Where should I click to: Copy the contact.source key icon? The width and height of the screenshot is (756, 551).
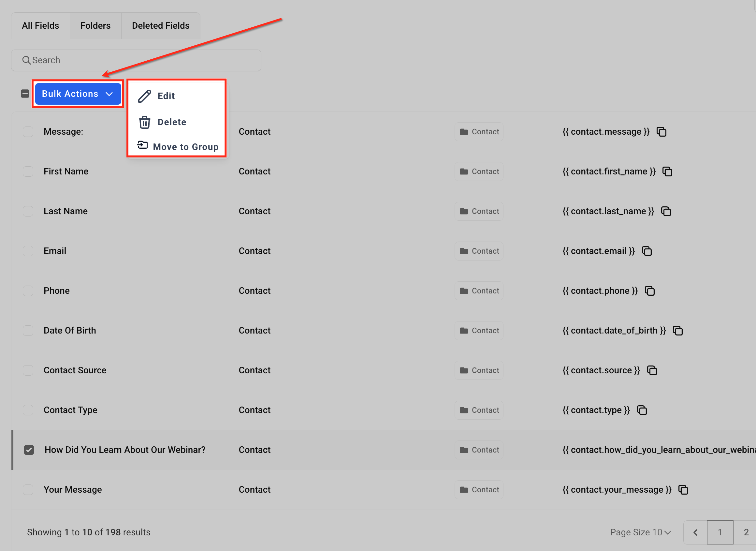click(x=652, y=370)
